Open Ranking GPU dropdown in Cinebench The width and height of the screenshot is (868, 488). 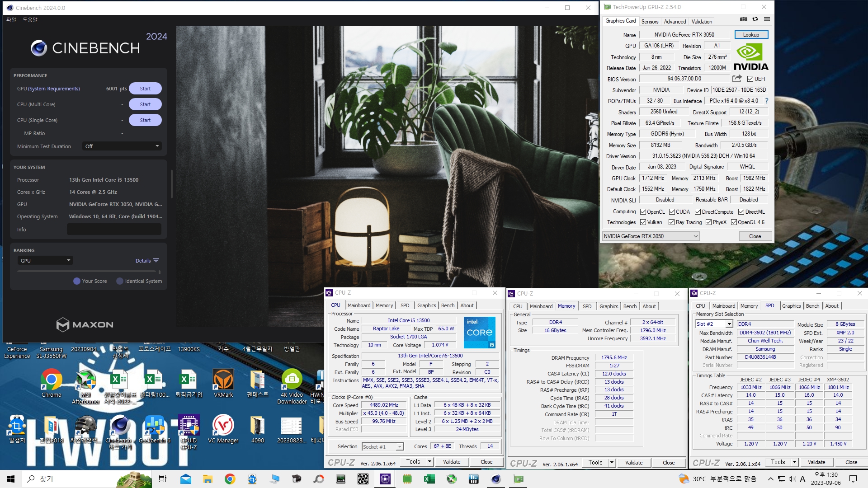pyautogui.click(x=45, y=261)
